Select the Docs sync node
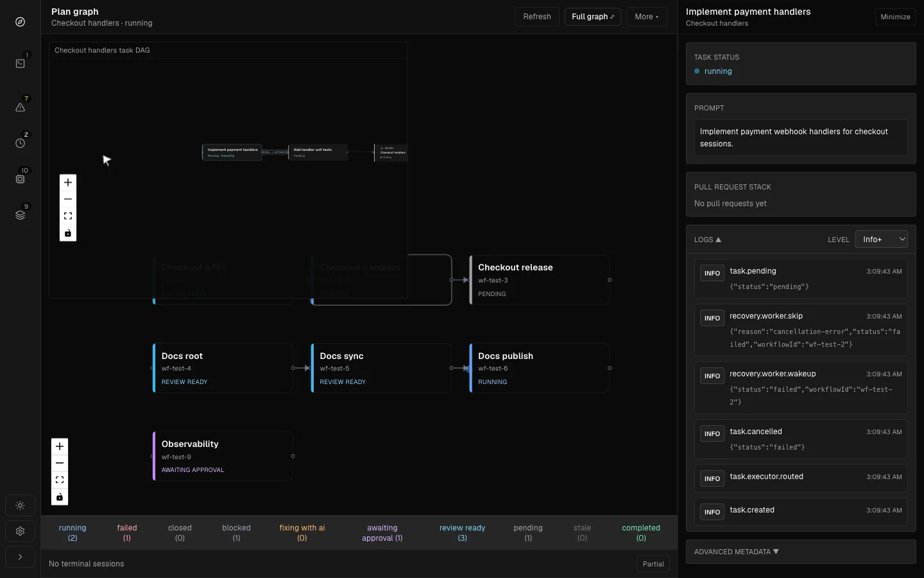Image resolution: width=924 pixels, height=578 pixels. 381,368
